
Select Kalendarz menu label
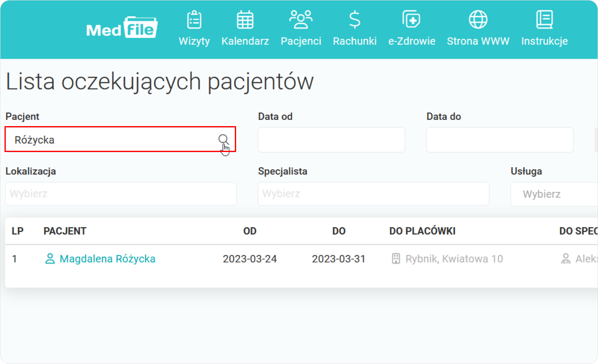click(x=245, y=41)
